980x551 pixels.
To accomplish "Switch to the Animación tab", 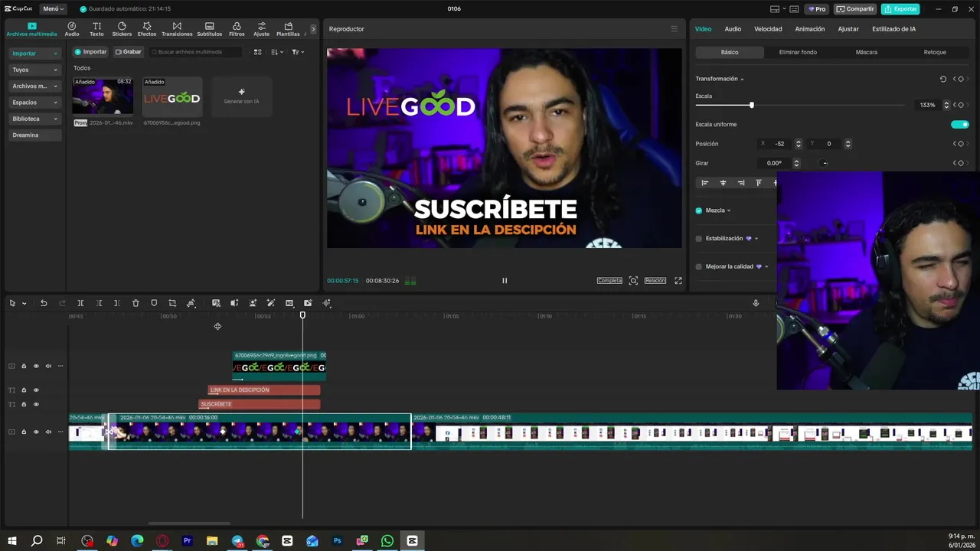I will click(x=810, y=29).
